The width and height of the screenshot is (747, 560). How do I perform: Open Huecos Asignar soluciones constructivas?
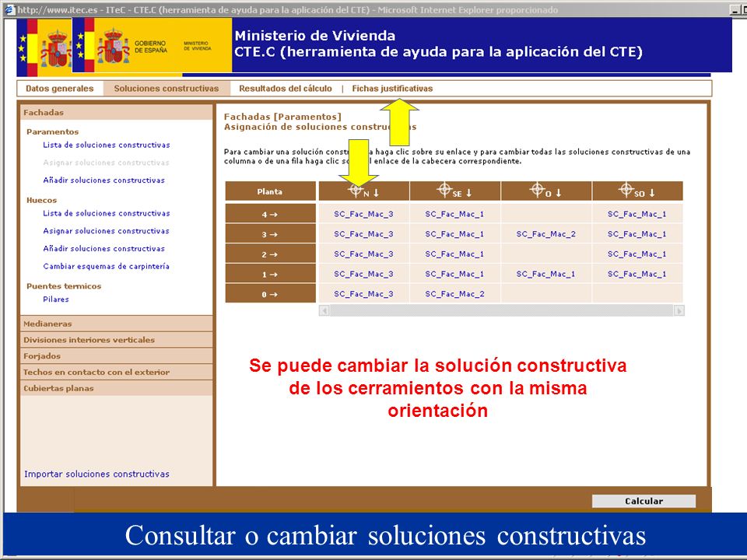coord(107,231)
